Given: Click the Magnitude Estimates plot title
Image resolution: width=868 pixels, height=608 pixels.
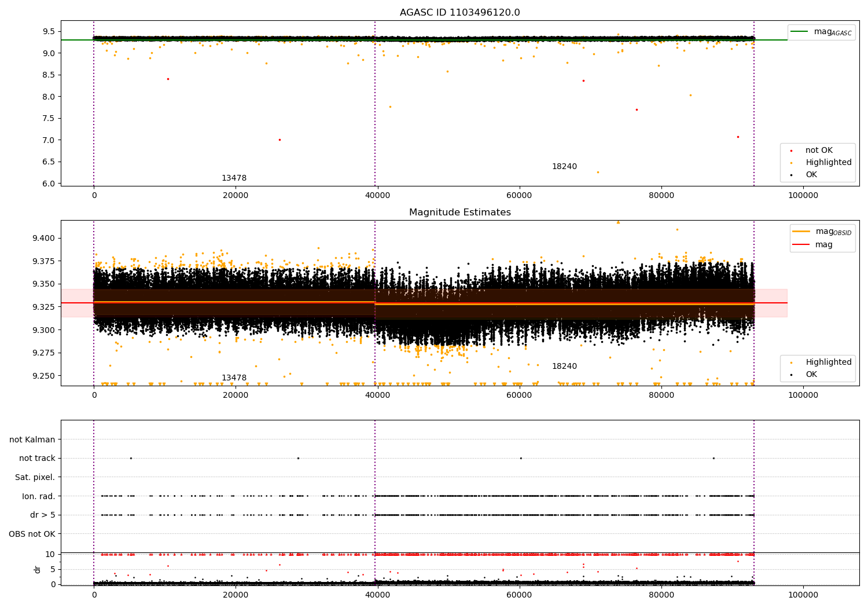Looking at the screenshot, I should (460, 213).
